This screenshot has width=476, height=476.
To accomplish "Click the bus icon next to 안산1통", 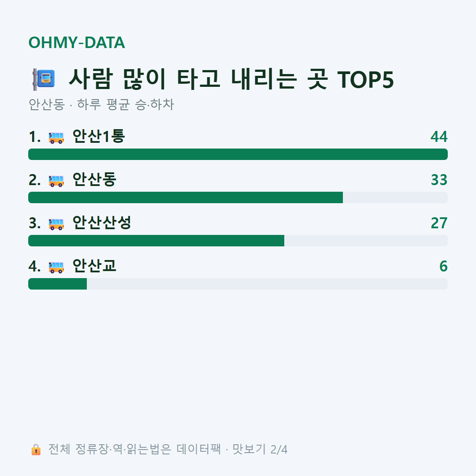I will [56, 138].
